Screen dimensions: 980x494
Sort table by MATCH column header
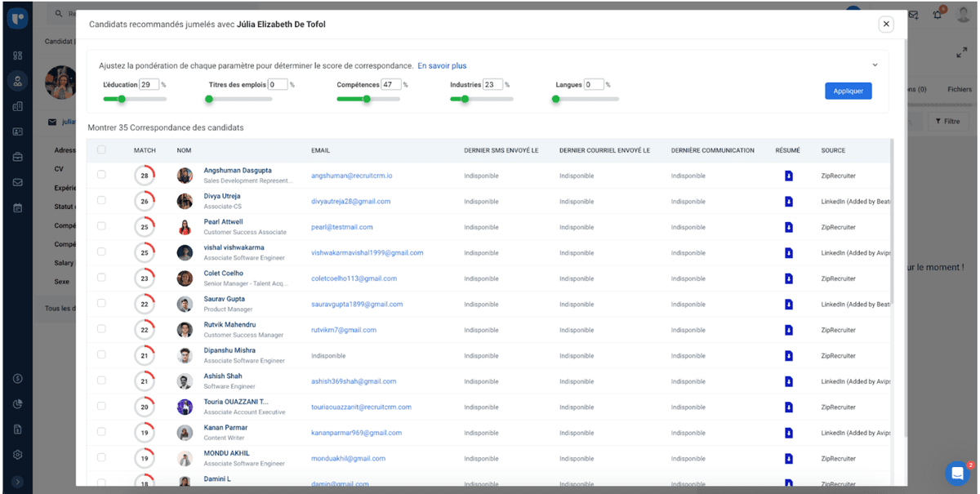click(x=145, y=150)
